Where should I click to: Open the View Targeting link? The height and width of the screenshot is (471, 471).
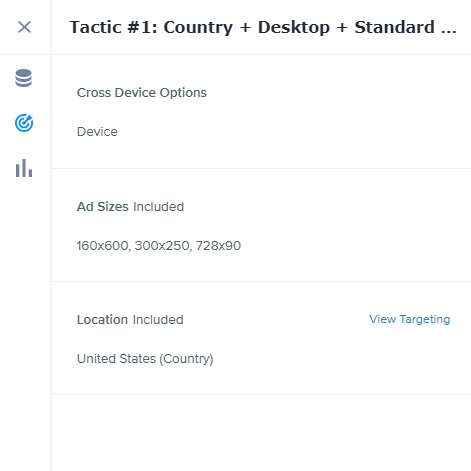410,319
